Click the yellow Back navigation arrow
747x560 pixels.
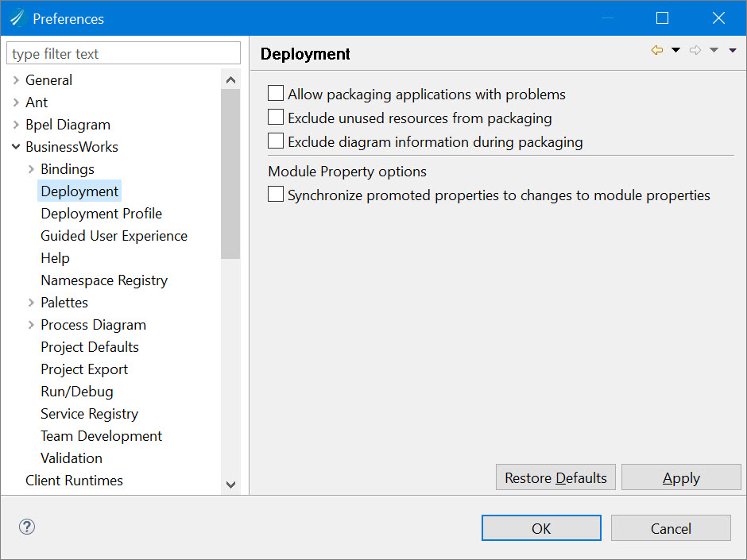click(657, 50)
